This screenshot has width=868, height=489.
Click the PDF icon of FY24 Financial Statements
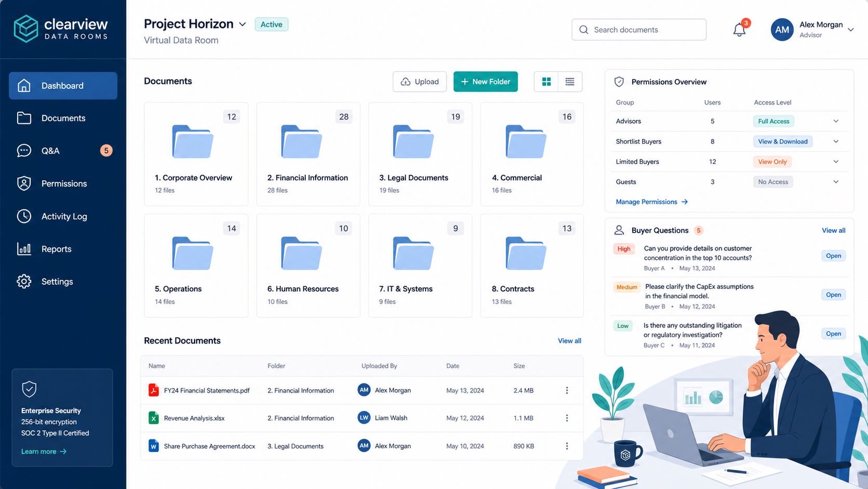click(154, 390)
